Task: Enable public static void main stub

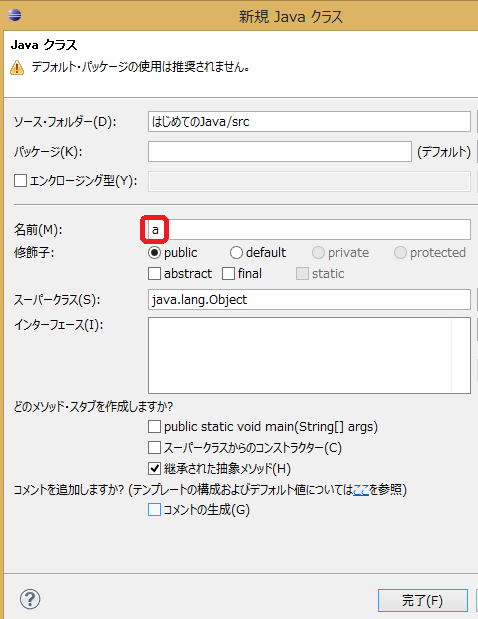Action: tap(154, 427)
